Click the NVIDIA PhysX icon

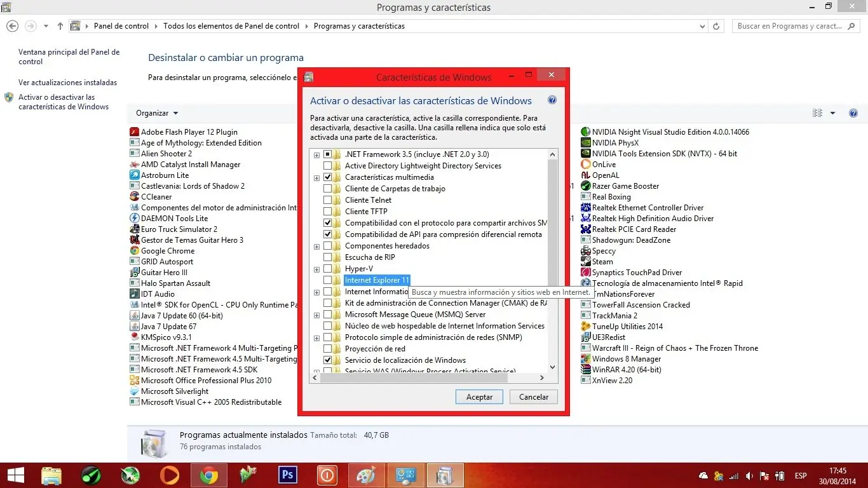coord(586,143)
